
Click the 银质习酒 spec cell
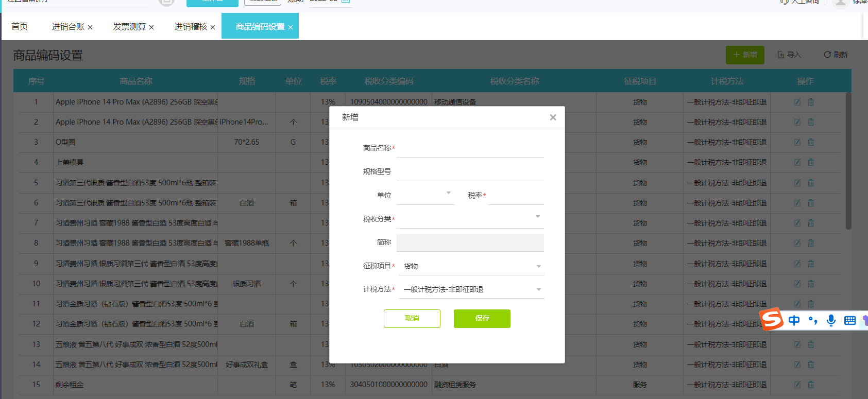pyautogui.click(x=247, y=284)
